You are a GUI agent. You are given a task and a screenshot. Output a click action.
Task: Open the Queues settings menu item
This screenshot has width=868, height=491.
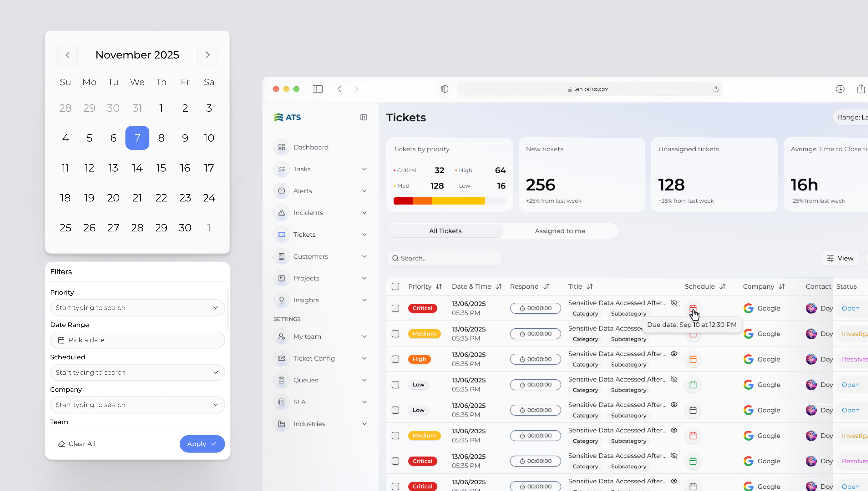point(306,380)
